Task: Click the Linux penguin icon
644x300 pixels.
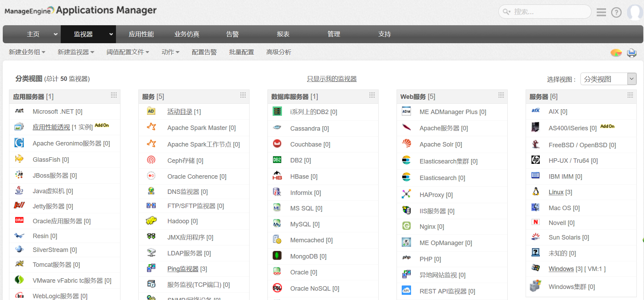Action: 536,191
